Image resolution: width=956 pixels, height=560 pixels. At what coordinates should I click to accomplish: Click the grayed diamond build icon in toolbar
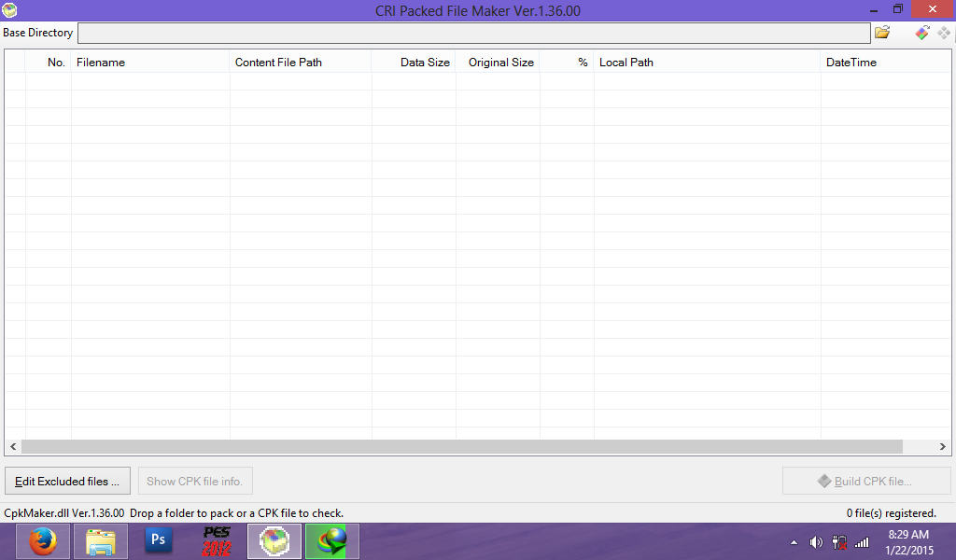coord(944,33)
